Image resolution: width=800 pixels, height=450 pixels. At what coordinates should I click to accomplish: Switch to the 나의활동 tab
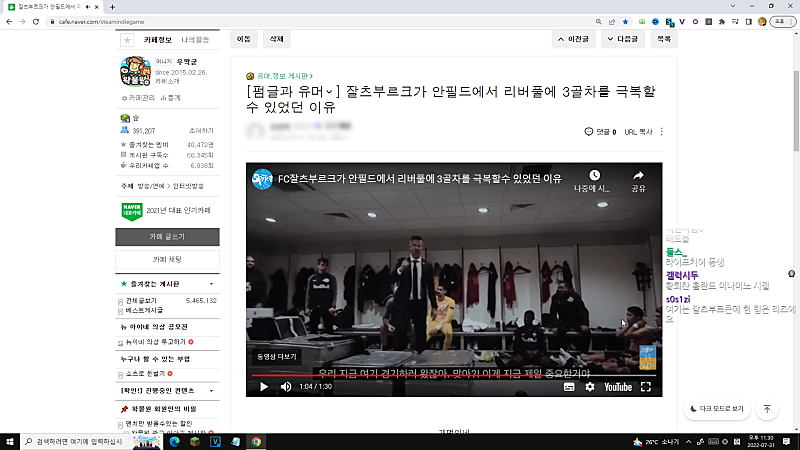coord(195,40)
